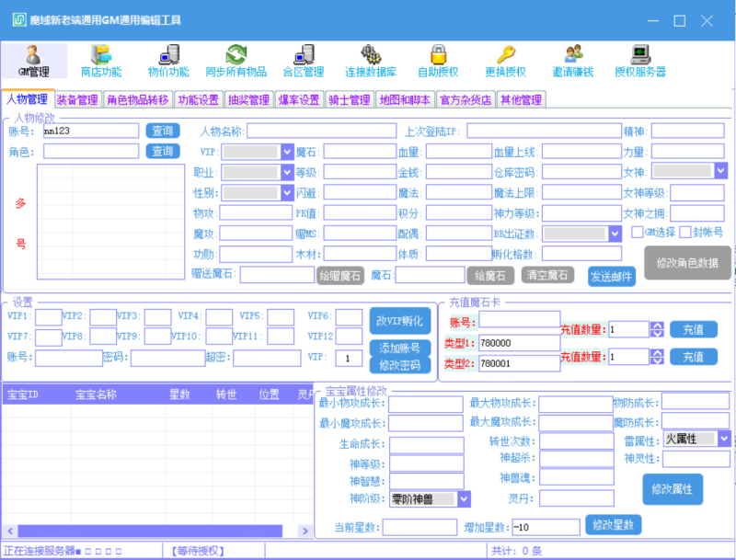Click the 授权服务器 server icon
The image size is (736, 560).
tap(640, 61)
